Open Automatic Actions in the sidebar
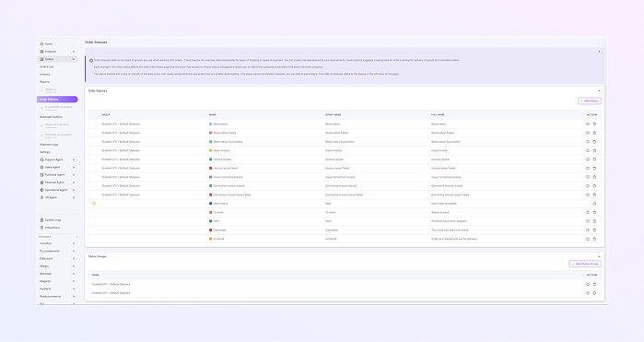Image resolution: width=644 pixels, height=342 pixels. pos(52,117)
